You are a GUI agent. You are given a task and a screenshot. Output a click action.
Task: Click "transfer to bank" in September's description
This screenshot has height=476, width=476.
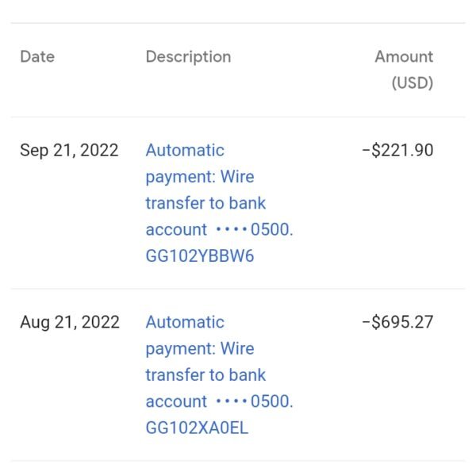click(205, 203)
